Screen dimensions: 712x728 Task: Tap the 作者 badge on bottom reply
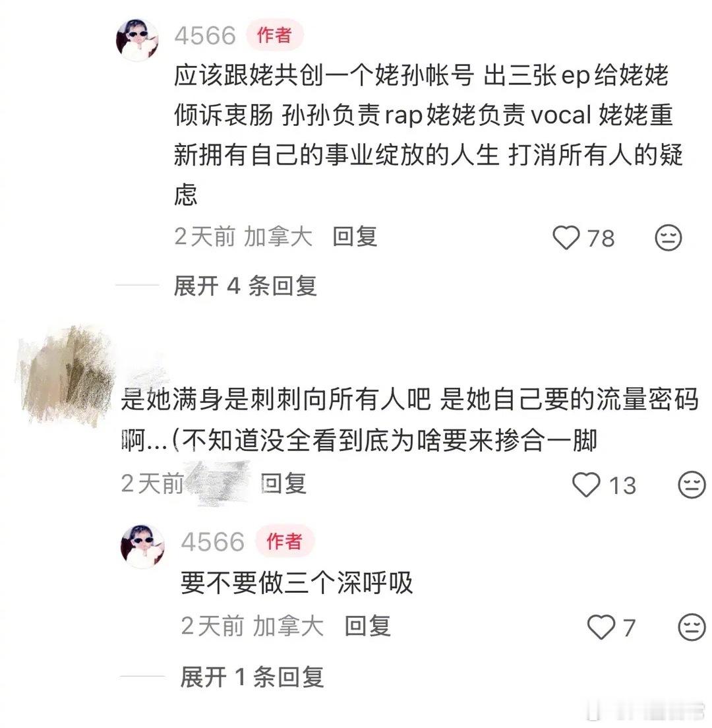point(284,541)
